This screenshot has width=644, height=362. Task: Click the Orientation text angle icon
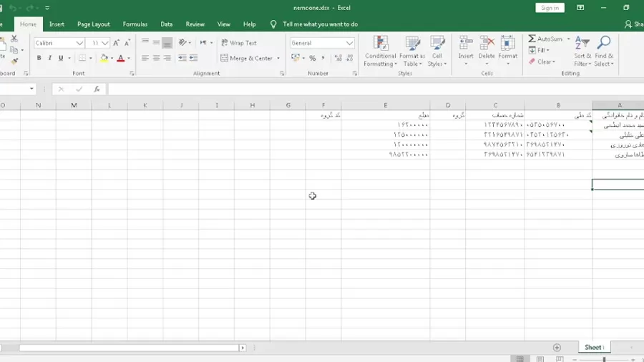point(182,42)
